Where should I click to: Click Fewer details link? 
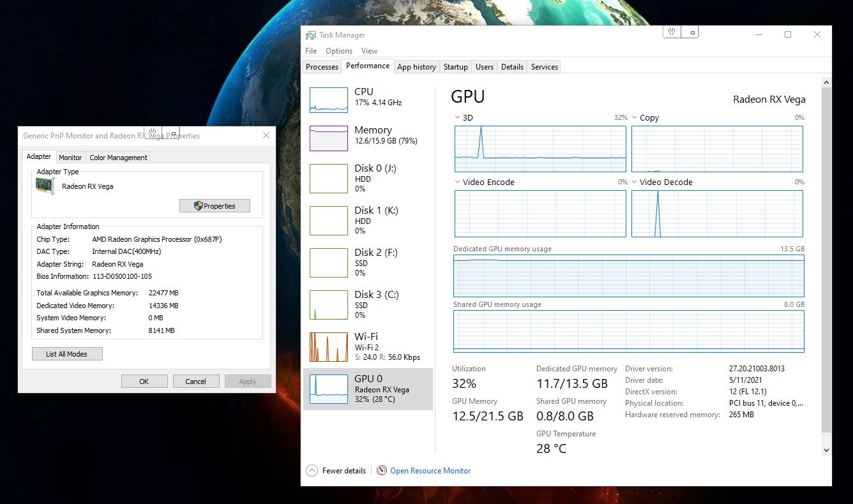[x=344, y=471]
